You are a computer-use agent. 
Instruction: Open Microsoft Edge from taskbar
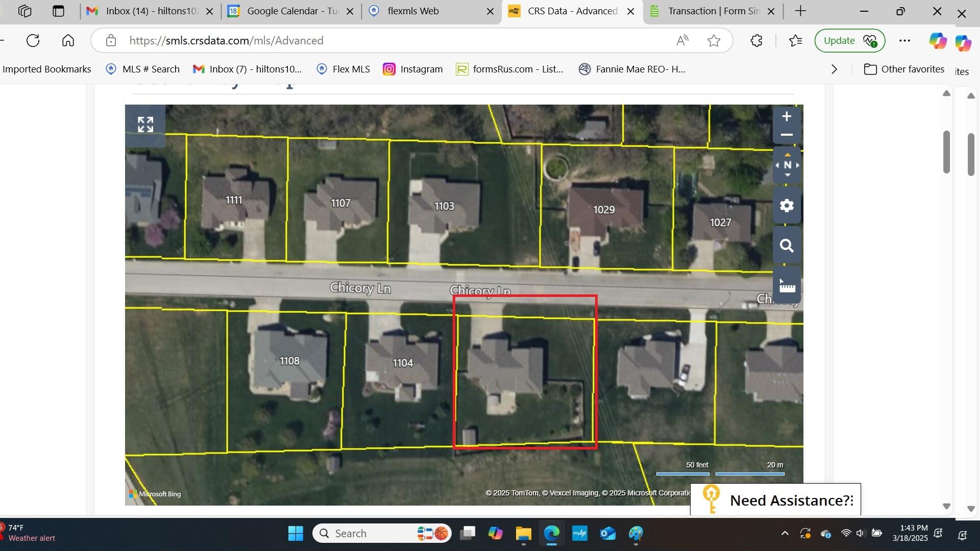[x=552, y=534]
